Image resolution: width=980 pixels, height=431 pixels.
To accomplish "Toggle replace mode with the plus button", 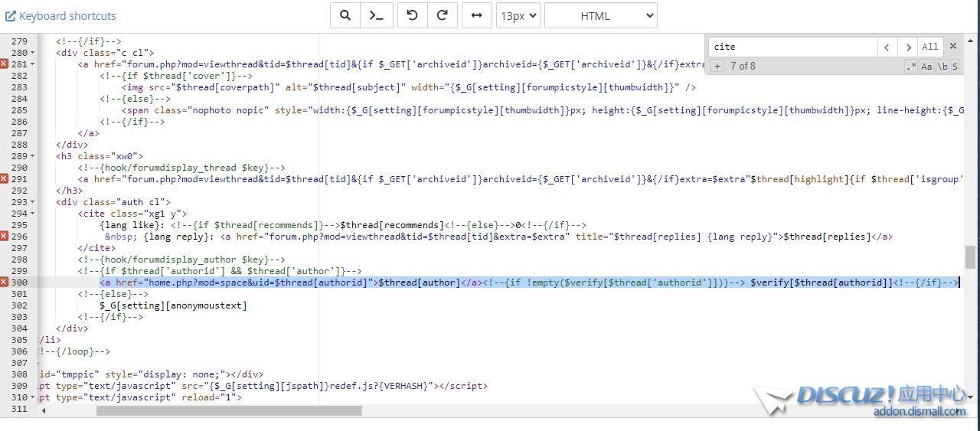I will coord(717,67).
